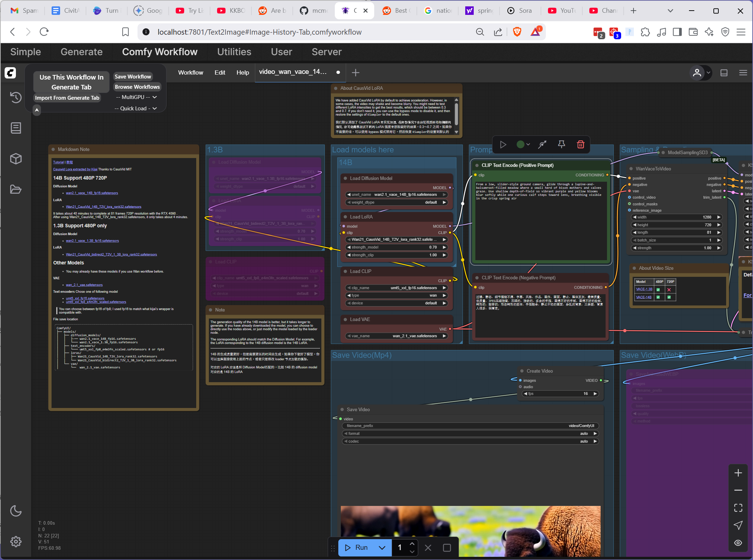The image size is (753, 560).
Task: Click the Save Workflow button
Action: 133,77
